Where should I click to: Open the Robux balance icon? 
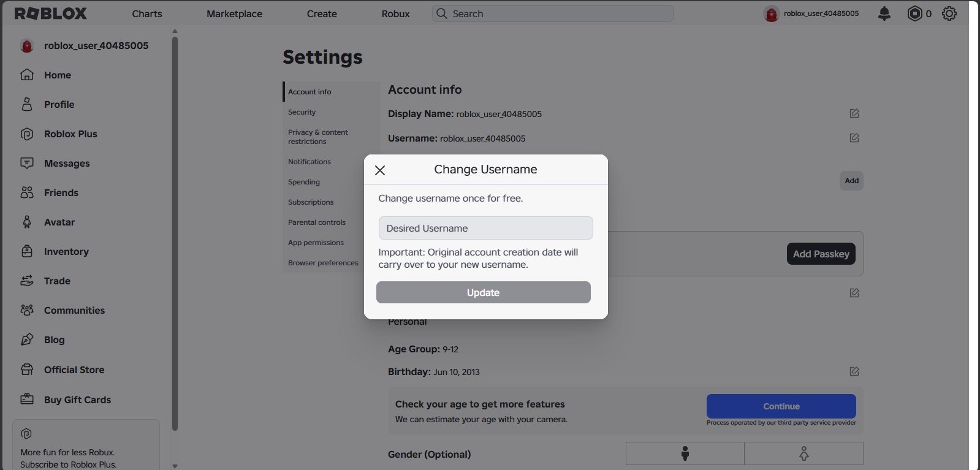[x=914, y=13]
